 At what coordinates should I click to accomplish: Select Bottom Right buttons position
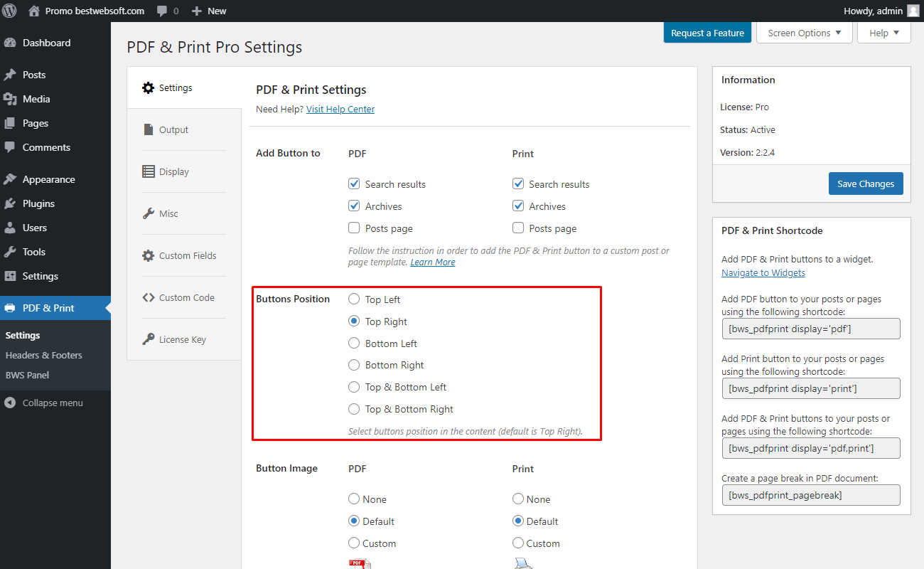tap(354, 365)
